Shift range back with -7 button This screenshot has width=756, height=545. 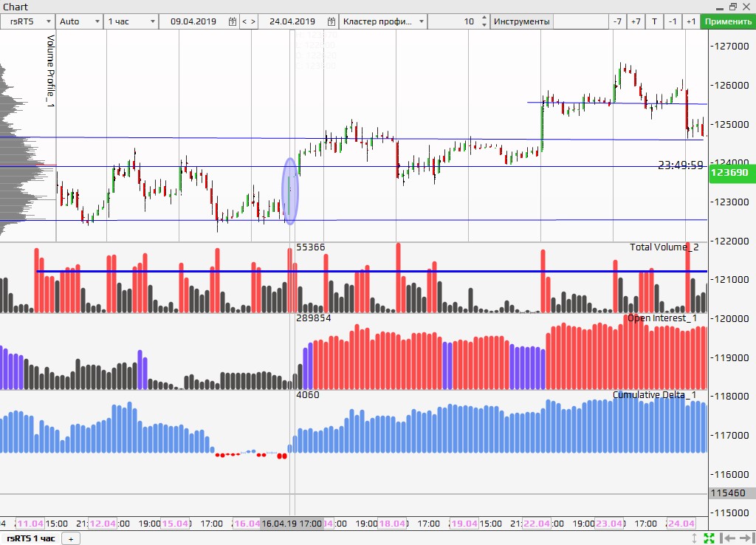pos(617,21)
